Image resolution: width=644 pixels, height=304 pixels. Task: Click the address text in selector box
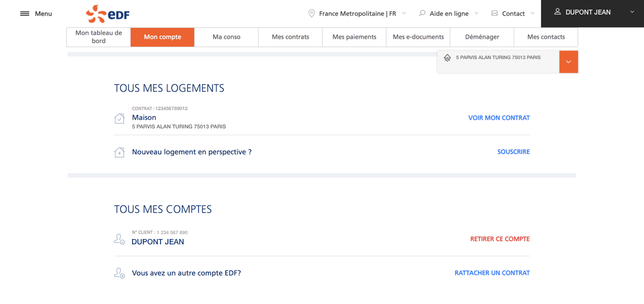499,57
